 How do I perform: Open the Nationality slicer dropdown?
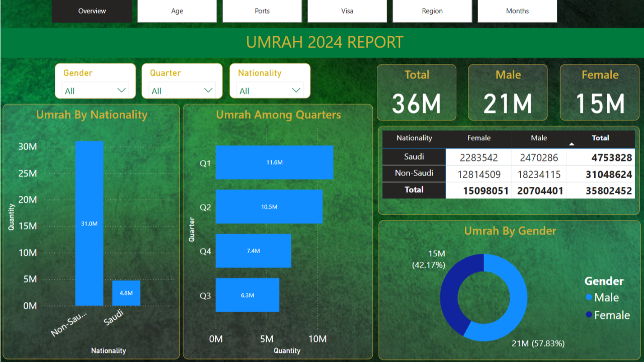tap(296, 91)
